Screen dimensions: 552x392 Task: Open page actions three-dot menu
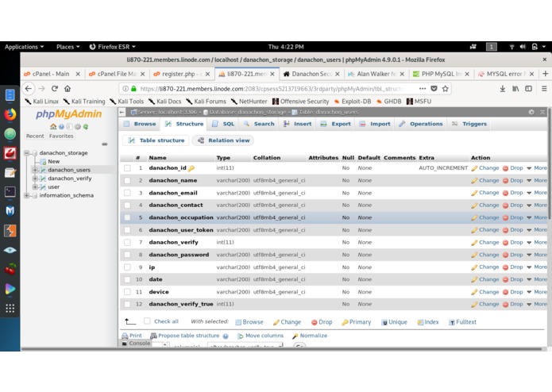(422, 89)
